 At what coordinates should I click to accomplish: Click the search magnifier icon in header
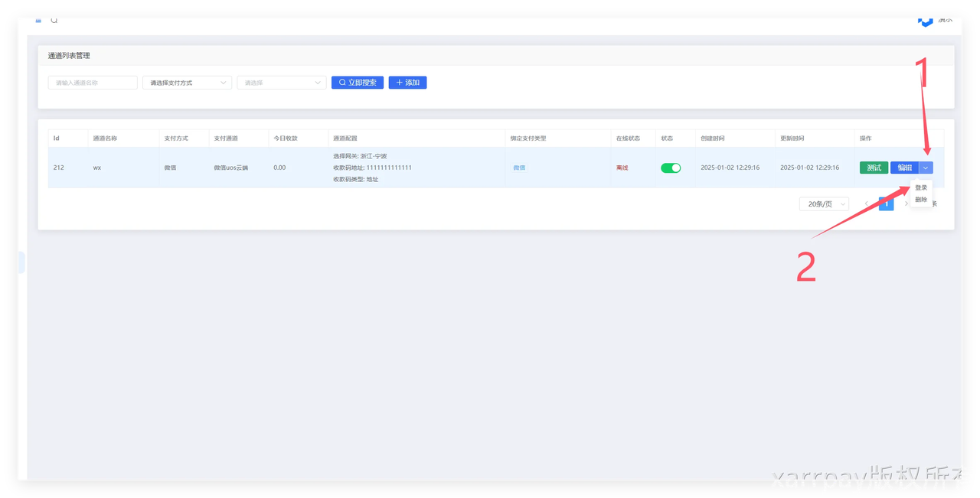tap(54, 21)
